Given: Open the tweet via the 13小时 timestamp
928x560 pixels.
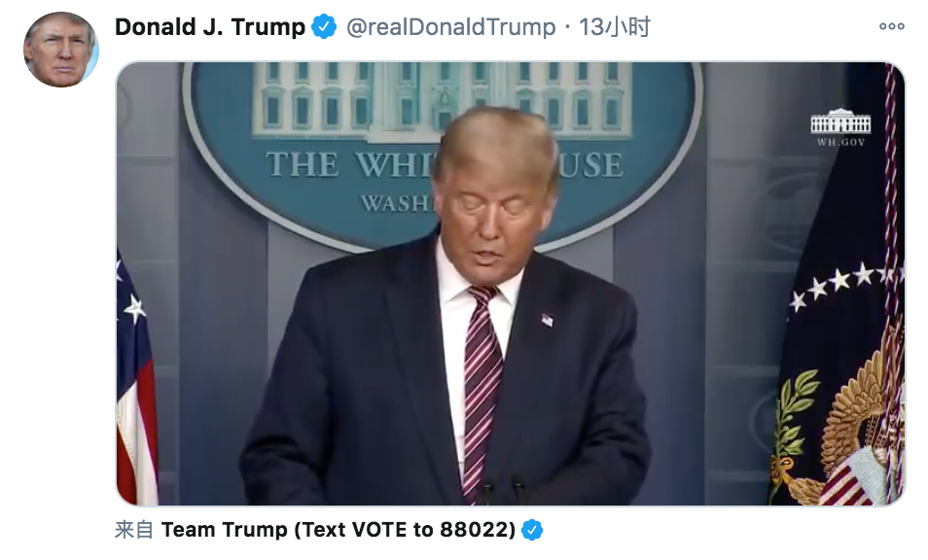Looking at the screenshot, I should pyautogui.click(x=614, y=26).
